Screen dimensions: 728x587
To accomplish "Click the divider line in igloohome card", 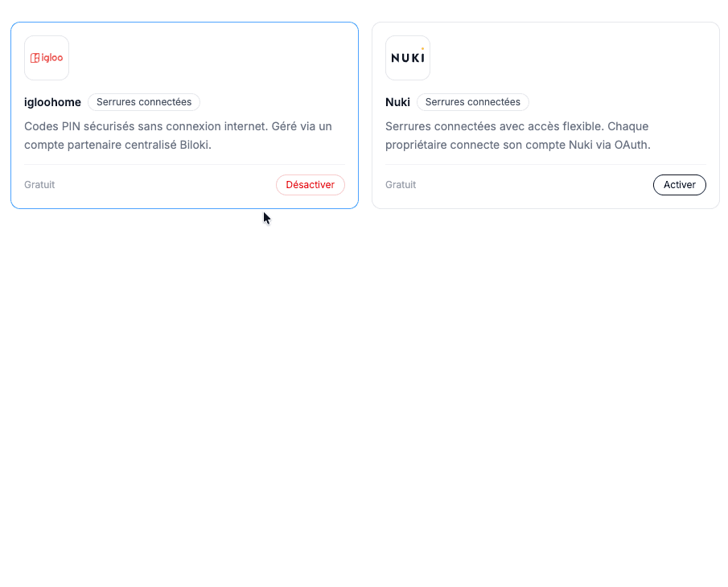I will click(x=184, y=164).
